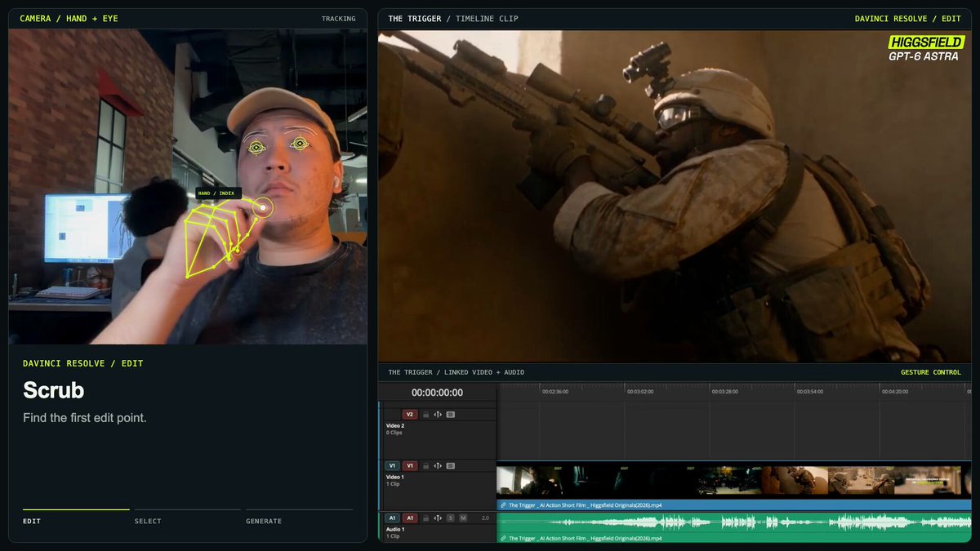Lock the Audio 1 track
980x551 pixels.
point(425,518)
